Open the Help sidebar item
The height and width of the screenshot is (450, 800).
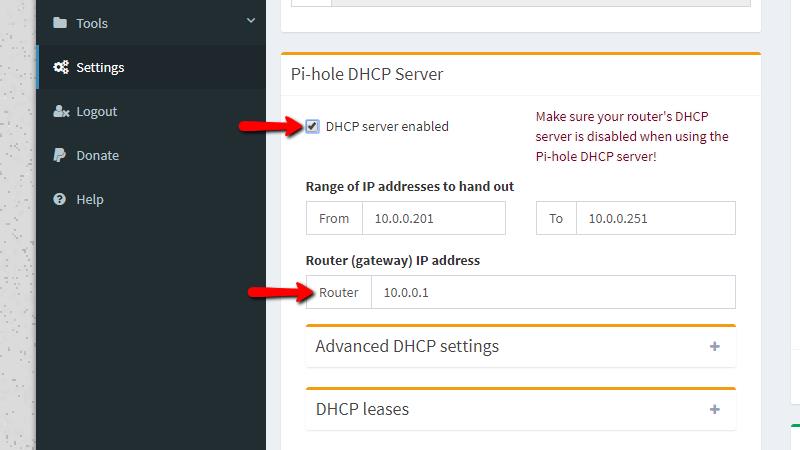tap(151, 199)
